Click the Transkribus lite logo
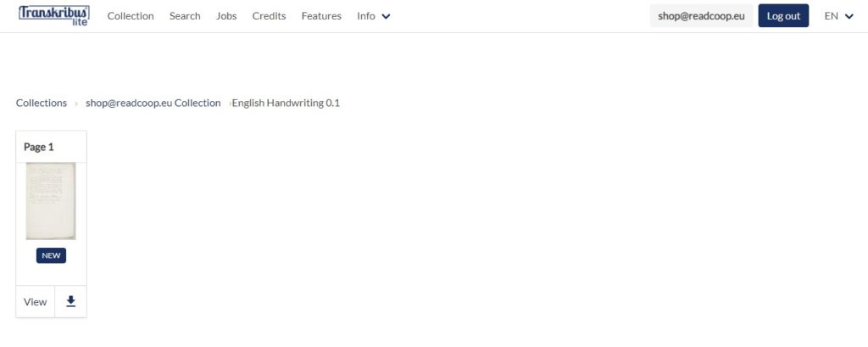The height and width of the screenshot is (347, 868). (53, 15)
